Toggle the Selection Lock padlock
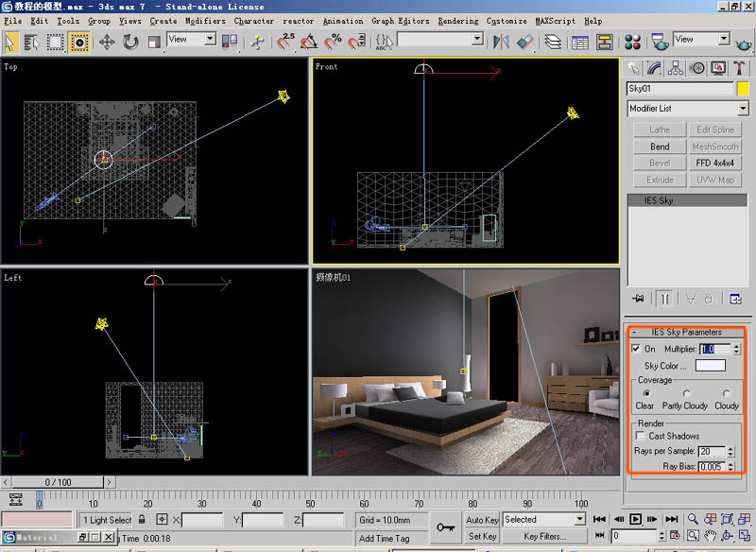 tap(142, 519)
